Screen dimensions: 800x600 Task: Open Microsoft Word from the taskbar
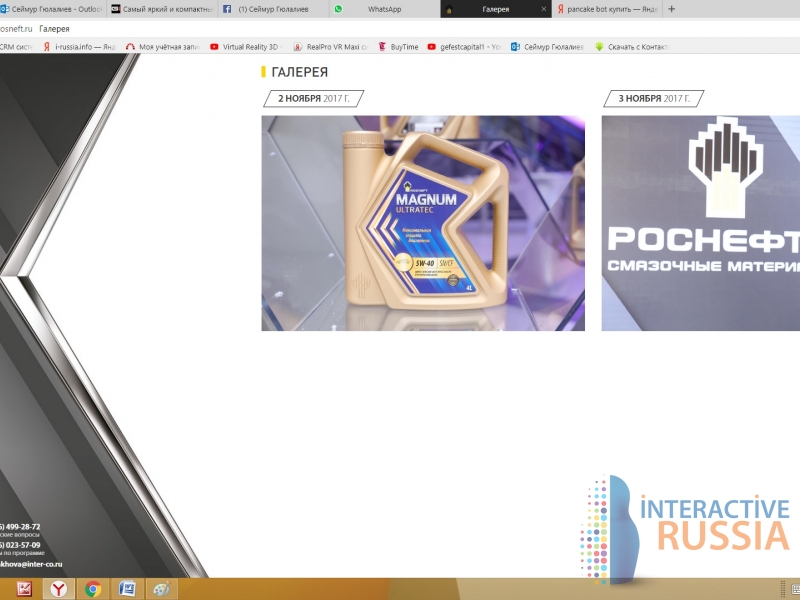pos(127,590)
